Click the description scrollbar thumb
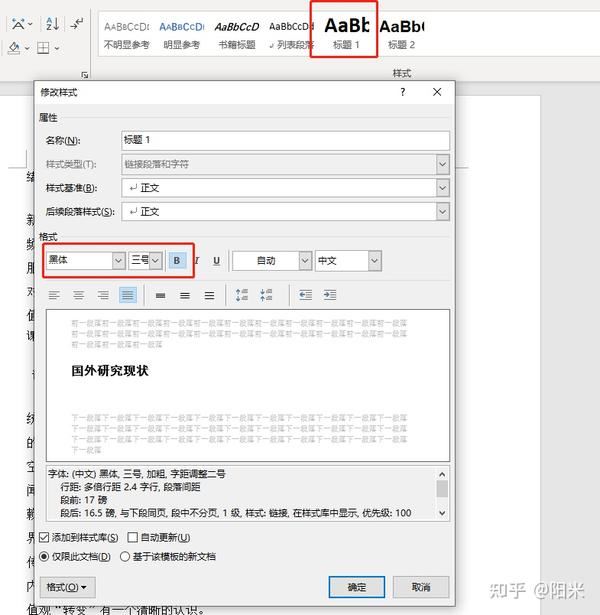 pos(442,489)
